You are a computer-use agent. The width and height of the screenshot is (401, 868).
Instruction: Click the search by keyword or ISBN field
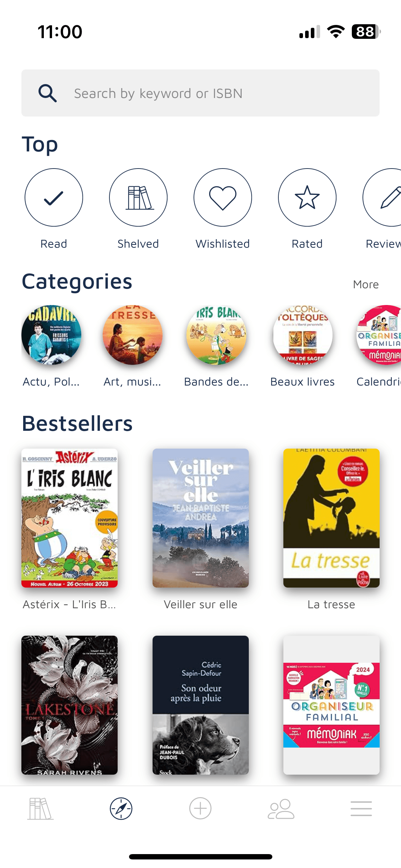coord(200,93)
